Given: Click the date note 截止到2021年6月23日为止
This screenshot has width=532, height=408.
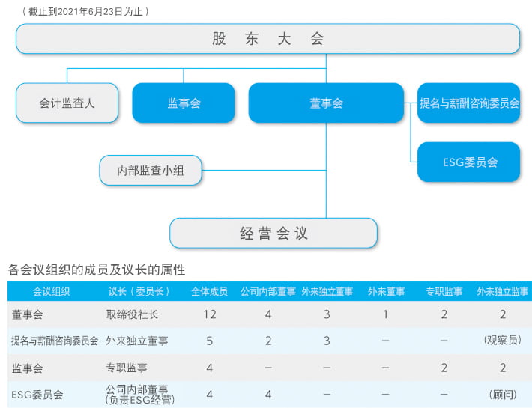Looking at the screenshot, I should coord(85,12).
